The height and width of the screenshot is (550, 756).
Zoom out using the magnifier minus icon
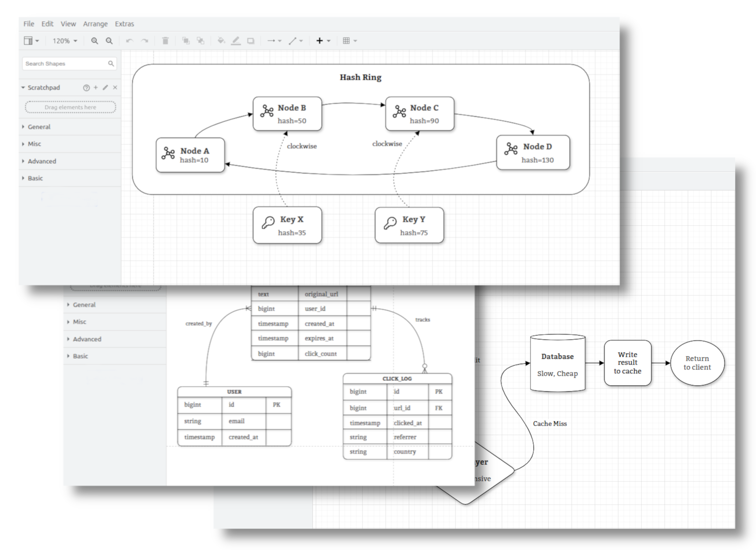109,41
